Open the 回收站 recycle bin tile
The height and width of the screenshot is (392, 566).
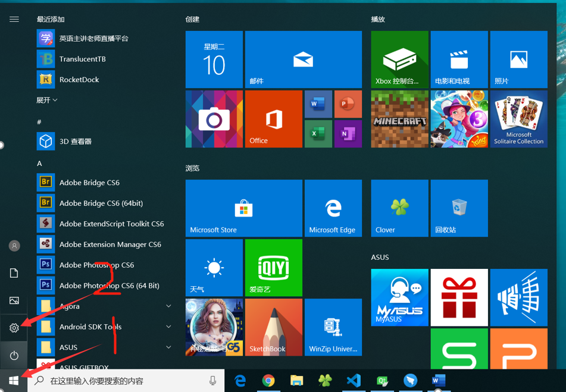(x=459, y=208)
